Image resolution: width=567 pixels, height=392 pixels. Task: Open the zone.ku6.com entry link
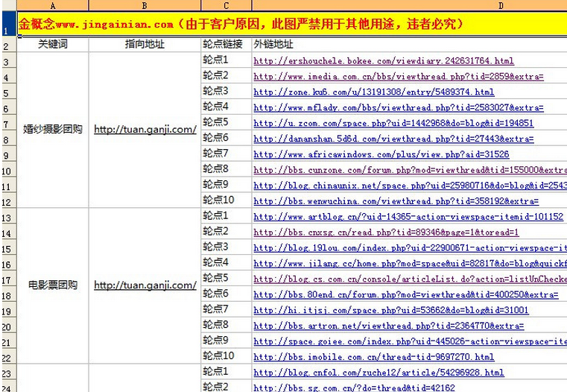click(374, 92)
